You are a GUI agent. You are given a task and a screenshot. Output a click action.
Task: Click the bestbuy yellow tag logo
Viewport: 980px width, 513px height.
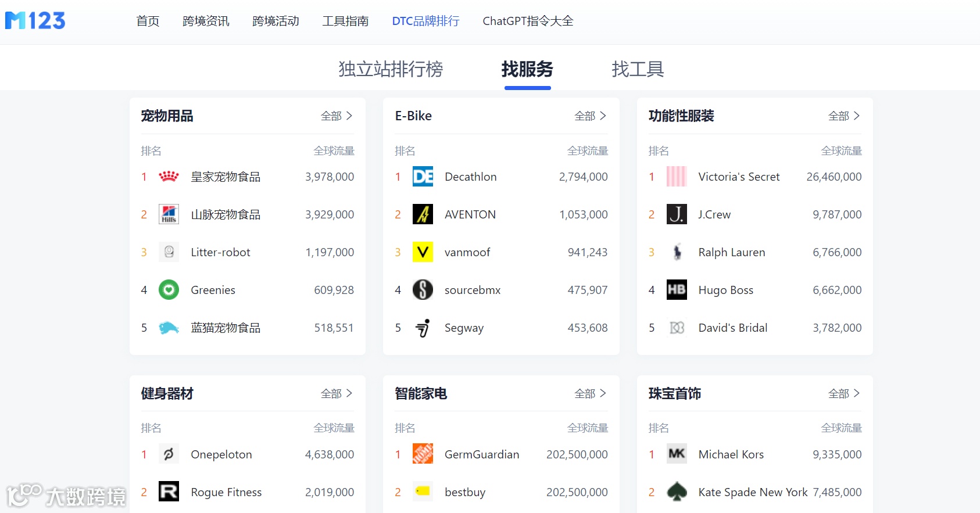[x=423, y=492]
